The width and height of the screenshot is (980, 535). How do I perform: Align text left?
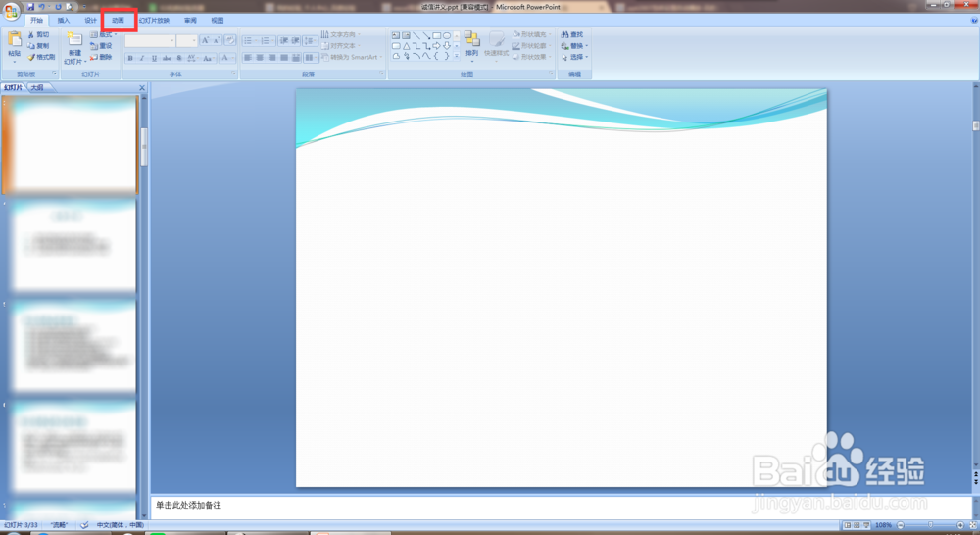coord(248,58)
